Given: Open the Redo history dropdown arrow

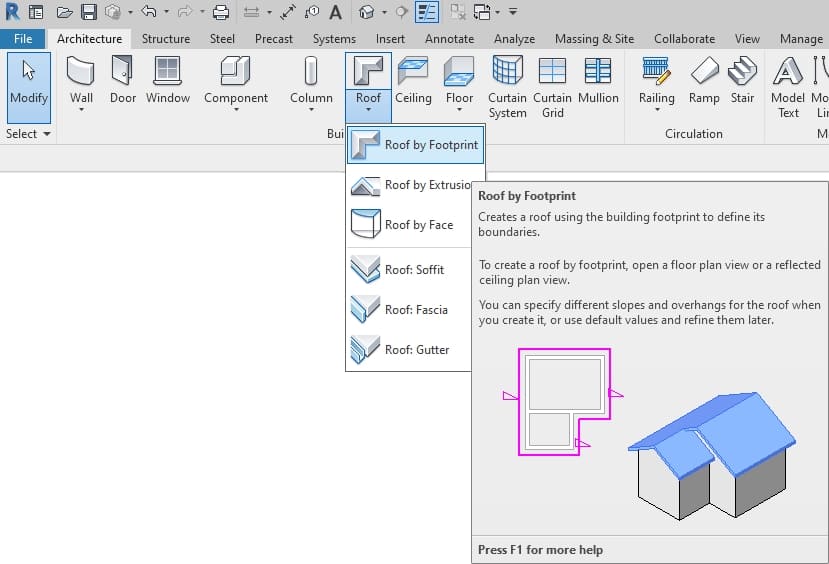Looking at the screenshot, I should tap(202, 12).
